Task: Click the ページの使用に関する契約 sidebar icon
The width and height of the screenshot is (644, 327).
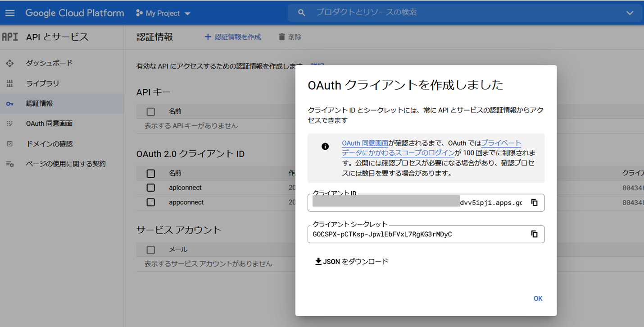Action: [10, 164]
